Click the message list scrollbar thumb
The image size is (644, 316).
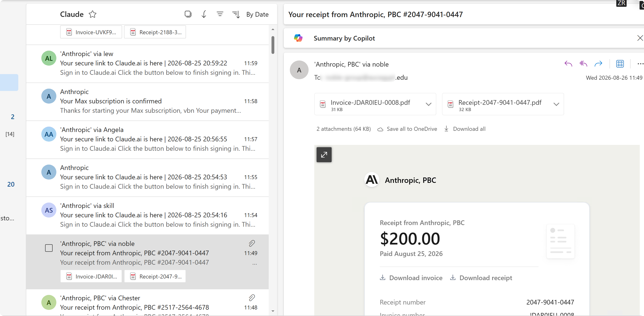pos(273,45)
